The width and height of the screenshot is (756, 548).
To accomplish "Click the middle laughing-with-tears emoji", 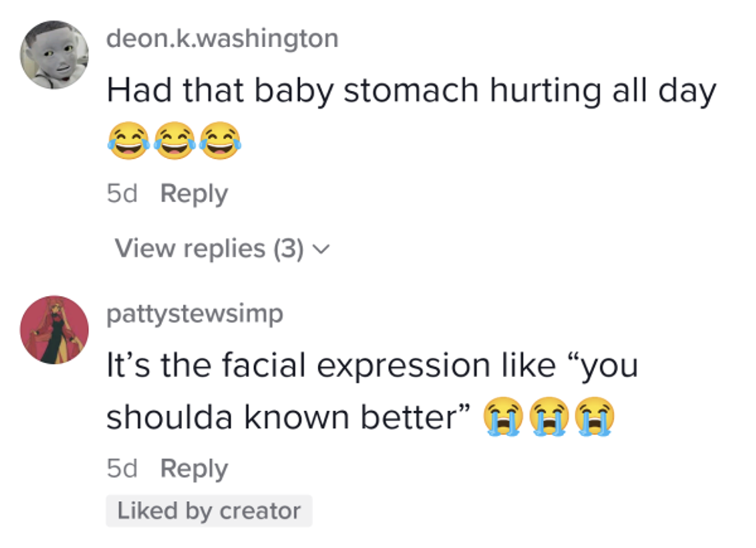I will pyautogui.click(x=174, y=143).
